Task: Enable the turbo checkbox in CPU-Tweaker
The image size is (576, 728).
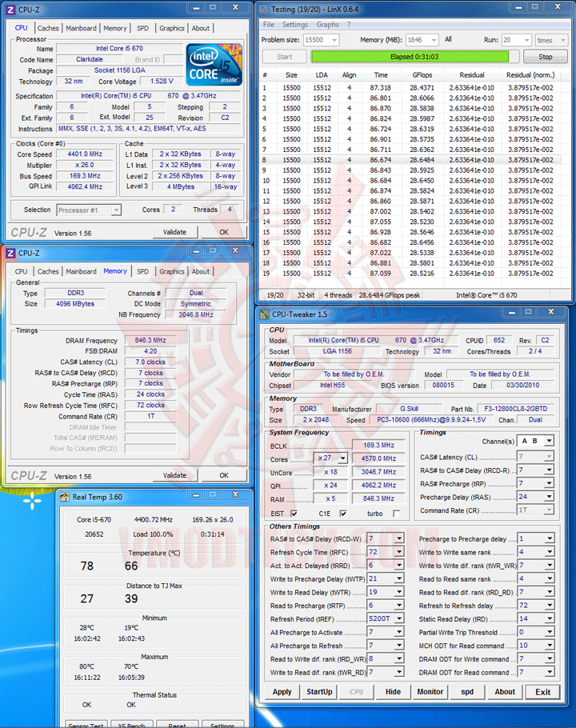Action: coord(396,514)
